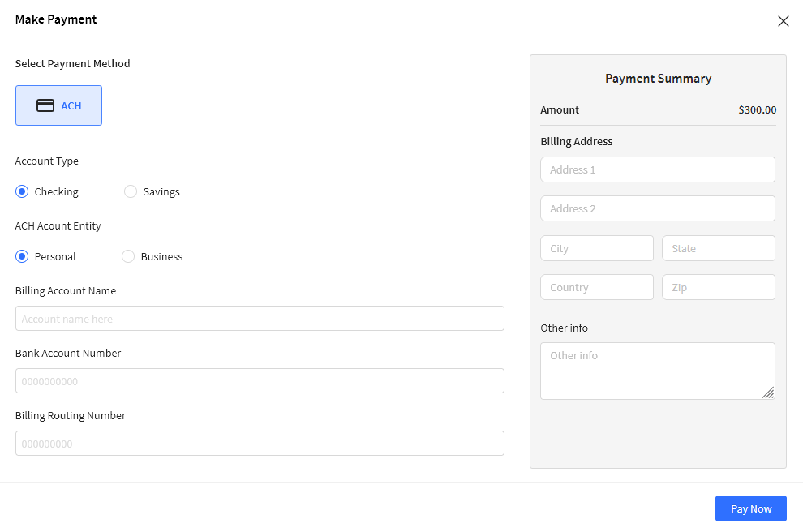
Task: Grab the Other info textarea resize handle
Action: pos(768,393)
